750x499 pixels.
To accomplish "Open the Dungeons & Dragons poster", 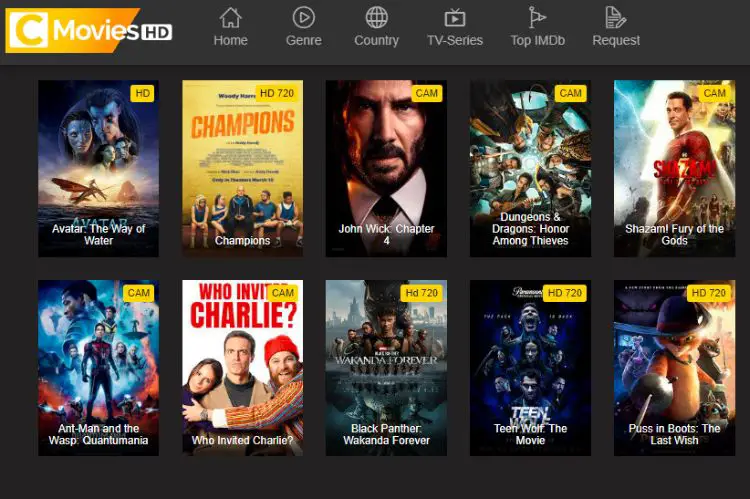I will [530, 168].
